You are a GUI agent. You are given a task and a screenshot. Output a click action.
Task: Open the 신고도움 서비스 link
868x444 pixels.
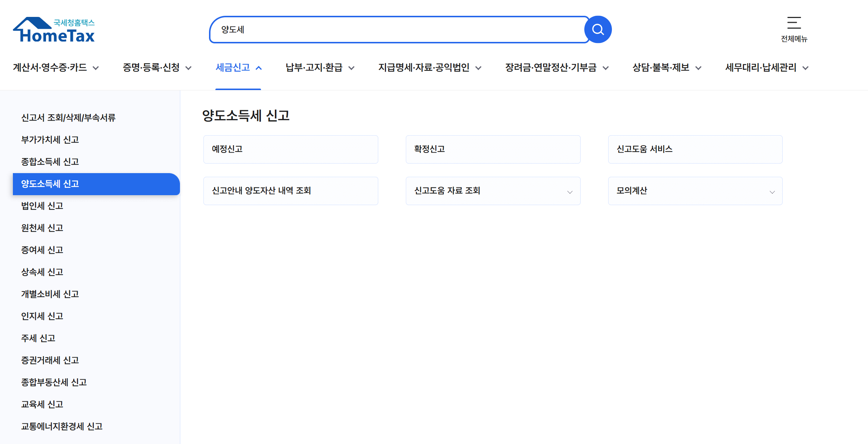pos(695,149)
